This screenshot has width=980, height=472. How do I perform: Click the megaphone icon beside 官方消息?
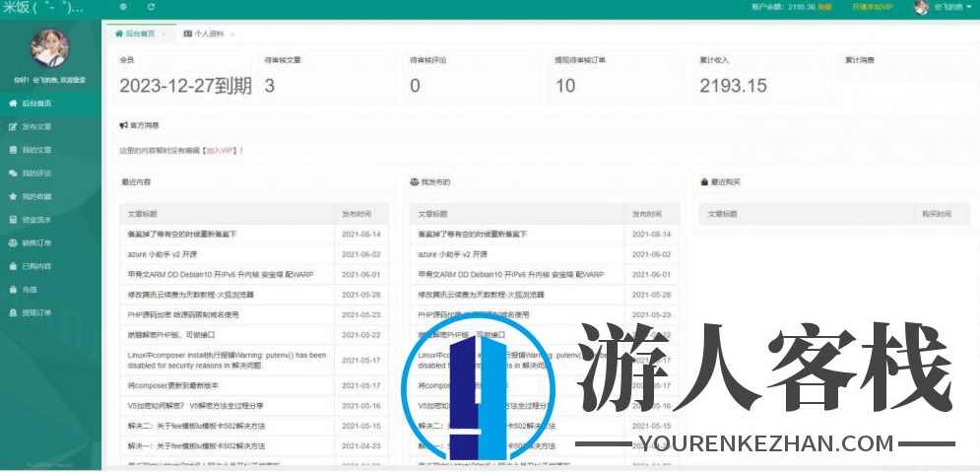pos(124,125)
